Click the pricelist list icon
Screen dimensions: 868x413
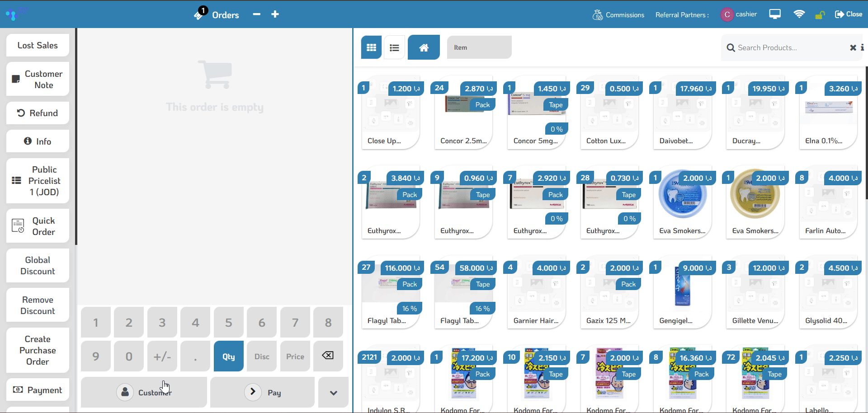(x=16, y=180)
